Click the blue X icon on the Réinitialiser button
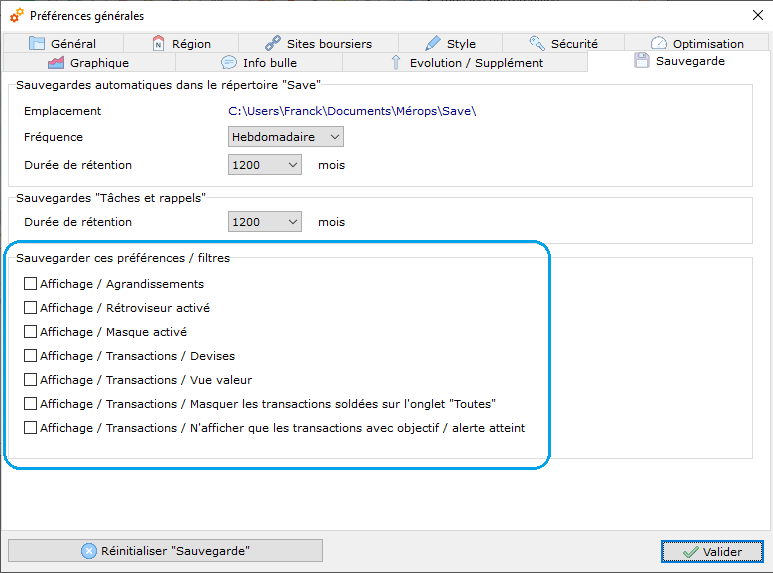 pos(89,551)
